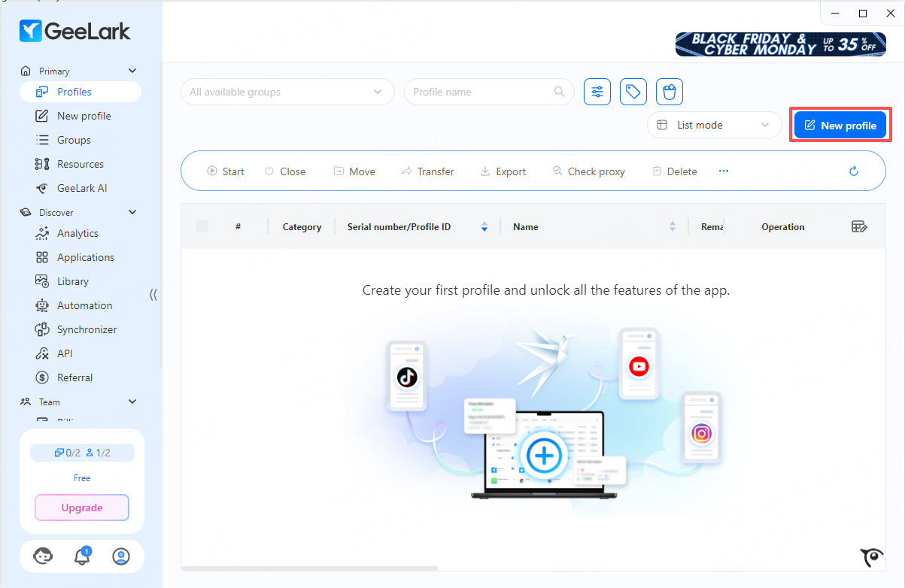
Task: Open the user account avatar icon
Action: (x=120, y=556)
